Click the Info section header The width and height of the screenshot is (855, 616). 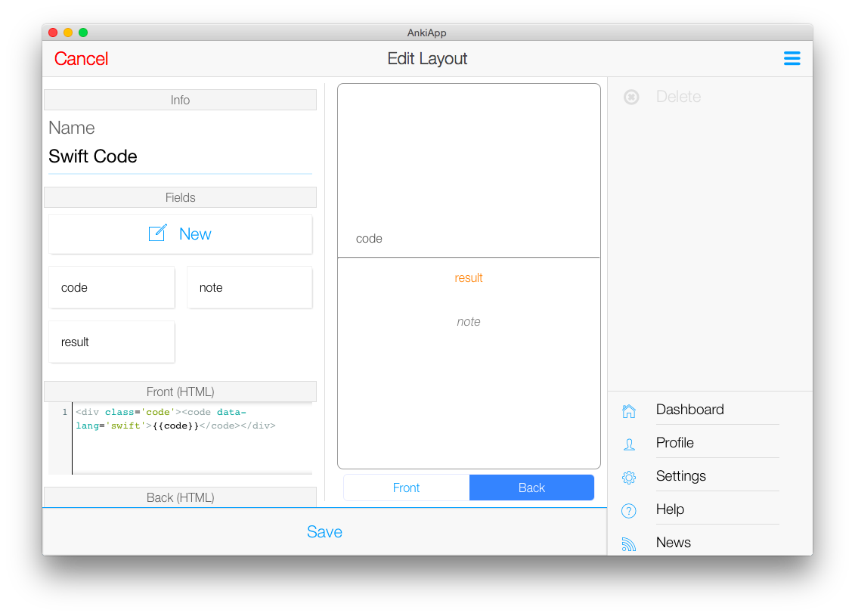pyautogui.click(x=180, y=100)
